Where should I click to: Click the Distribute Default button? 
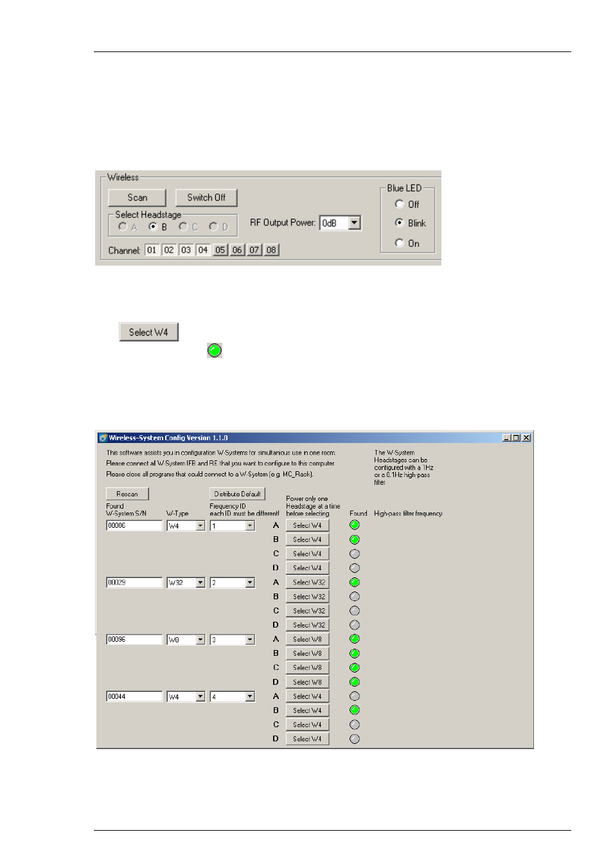pos(237,494)
